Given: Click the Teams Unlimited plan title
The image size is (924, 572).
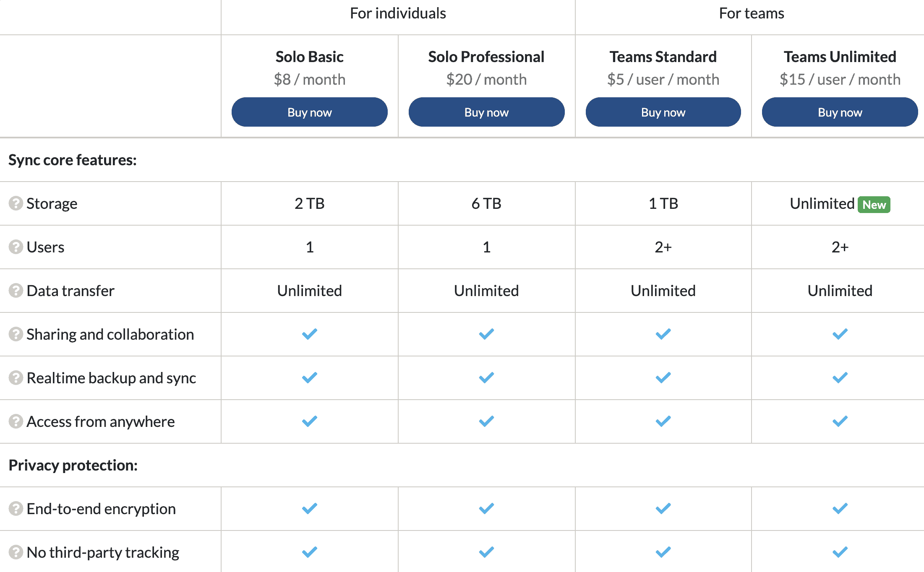Looking at the screenshot, I should pos(840,57).
